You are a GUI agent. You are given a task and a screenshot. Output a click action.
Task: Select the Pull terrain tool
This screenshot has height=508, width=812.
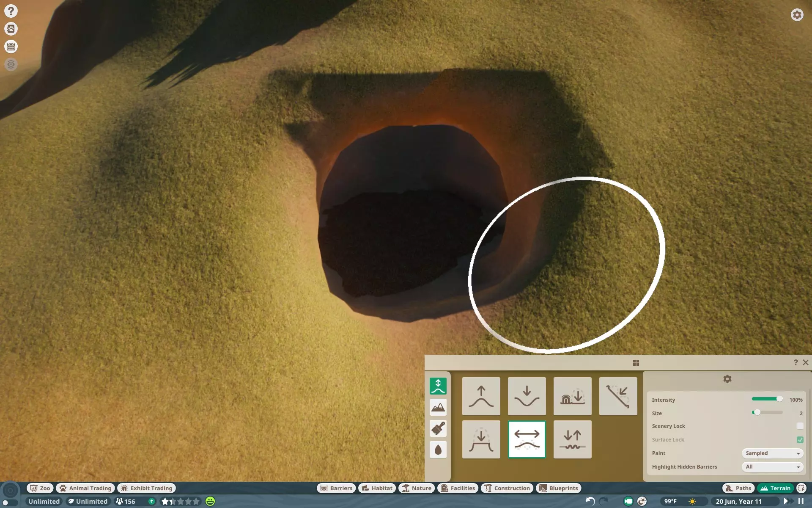click(x=481, y=396)
